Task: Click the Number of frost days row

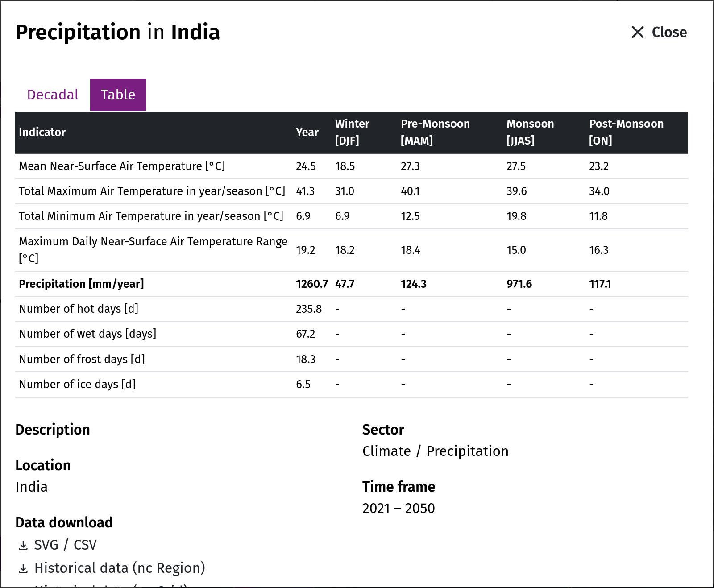Action: click(x=352, y=359)
